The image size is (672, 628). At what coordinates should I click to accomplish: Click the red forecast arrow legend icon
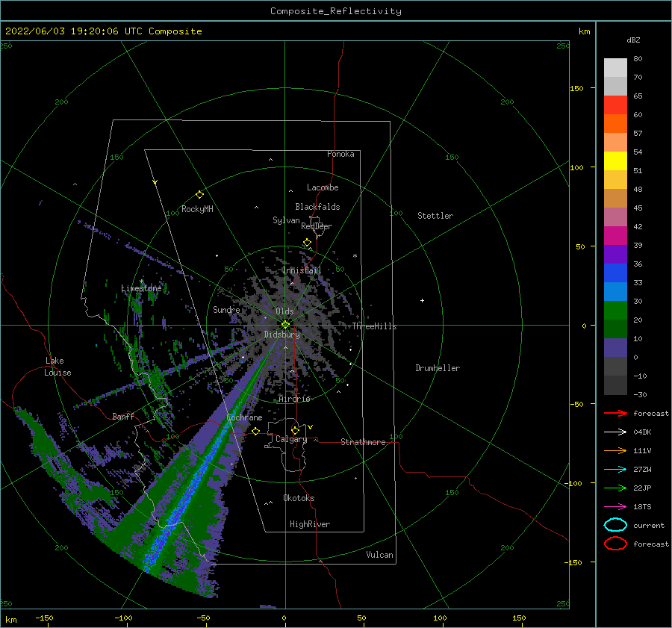coord(615,413)
